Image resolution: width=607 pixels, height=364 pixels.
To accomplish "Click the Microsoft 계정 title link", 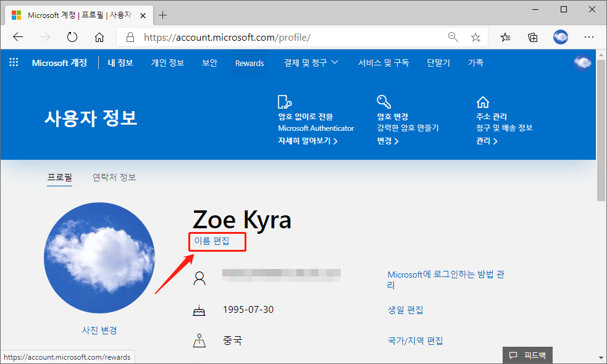I will [60, 63].
